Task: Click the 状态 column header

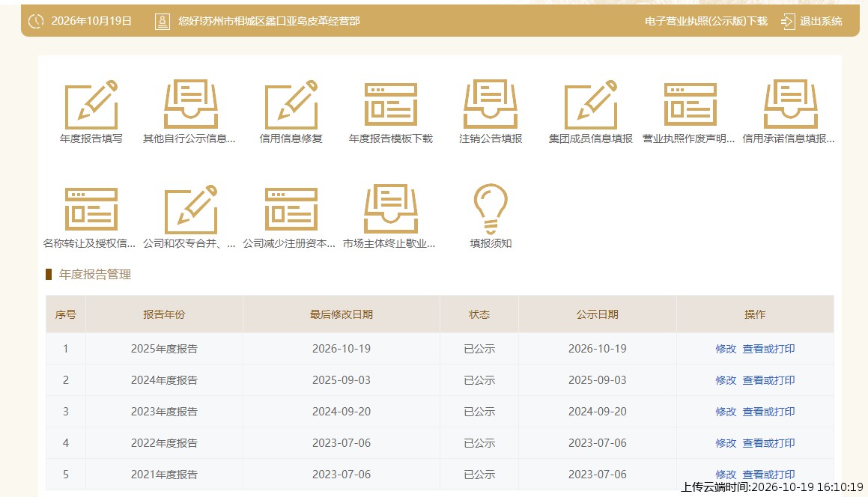Action: click(479, 314)
